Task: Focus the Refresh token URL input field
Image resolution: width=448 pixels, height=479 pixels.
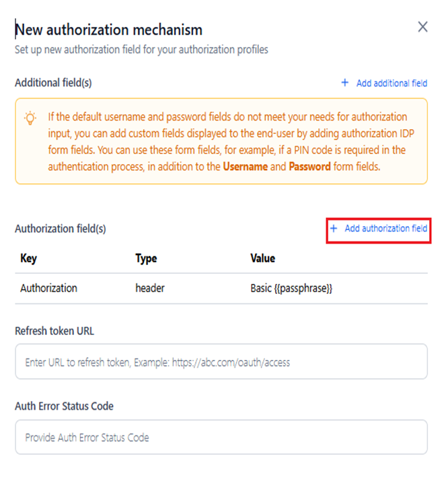Action: (221, 362)
